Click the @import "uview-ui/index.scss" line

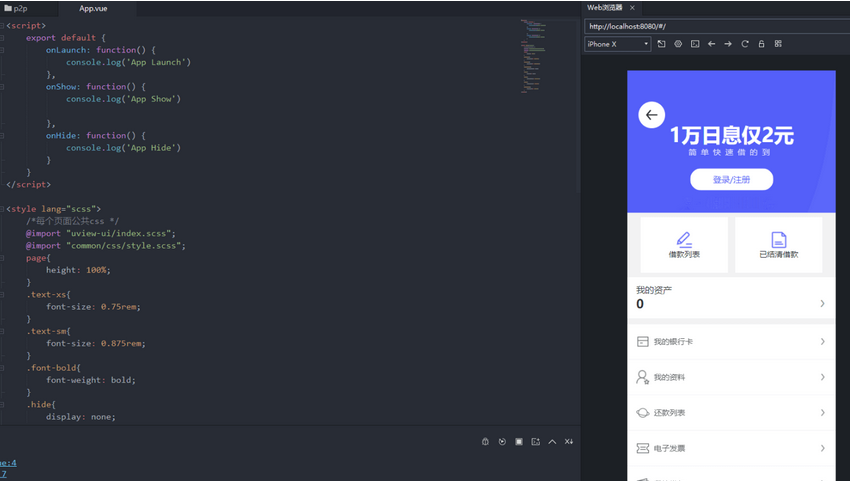[101, 233]
